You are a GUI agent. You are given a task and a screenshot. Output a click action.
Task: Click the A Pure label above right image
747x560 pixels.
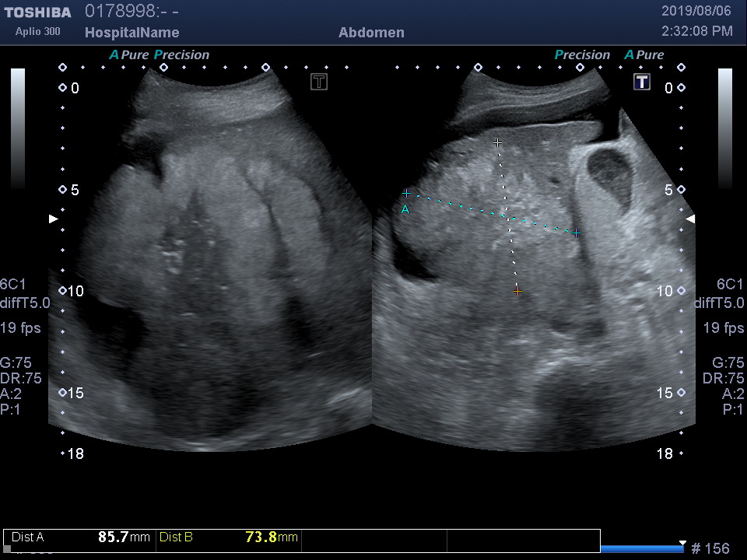click(644, 54)
